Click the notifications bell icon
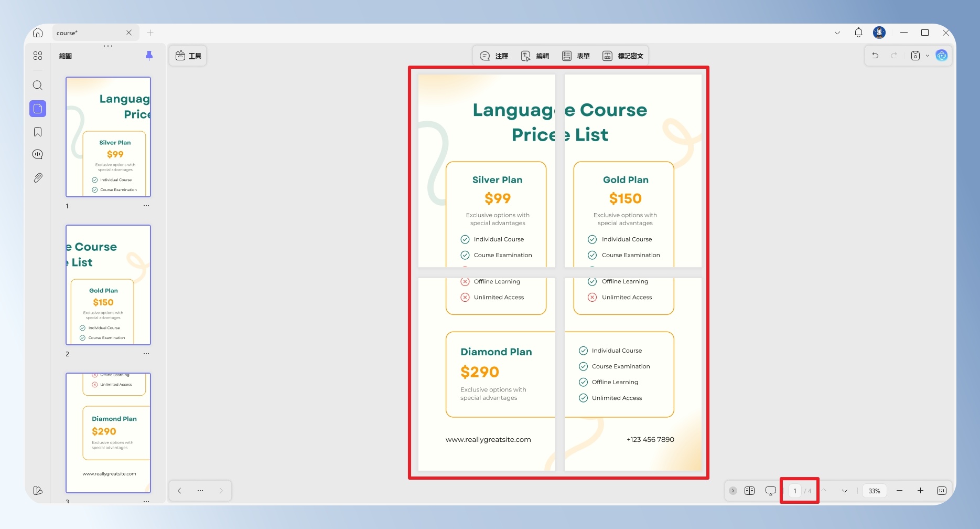 [x=858, y=33]
